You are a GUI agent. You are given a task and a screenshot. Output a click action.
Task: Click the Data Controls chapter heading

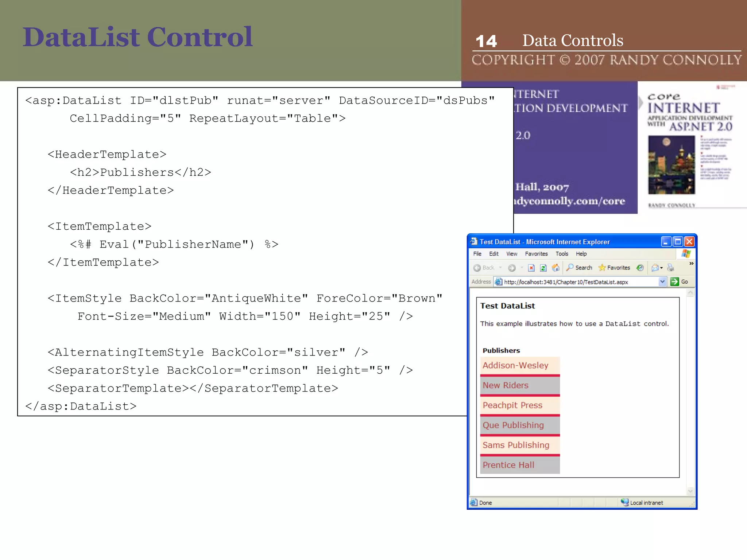coord(573,40)
